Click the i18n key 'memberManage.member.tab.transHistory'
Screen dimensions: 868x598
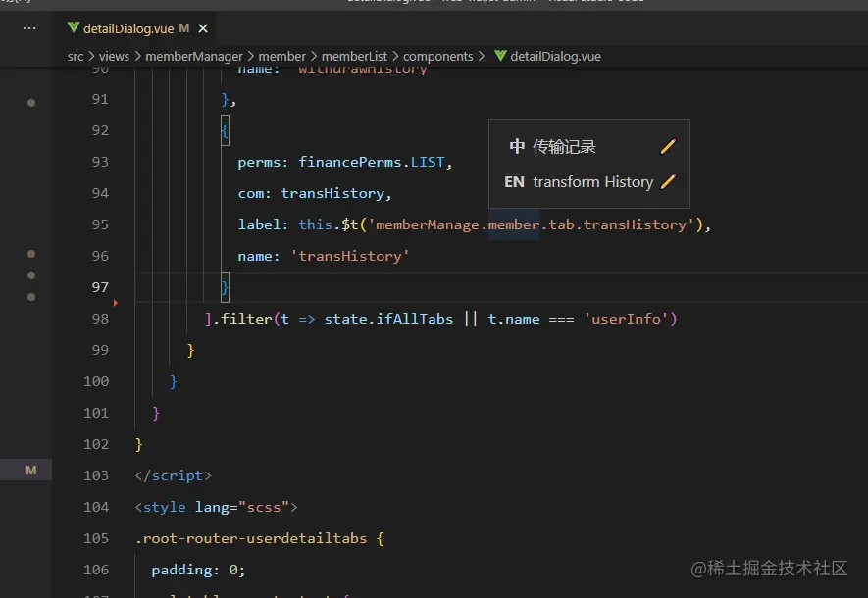[531, 225]
